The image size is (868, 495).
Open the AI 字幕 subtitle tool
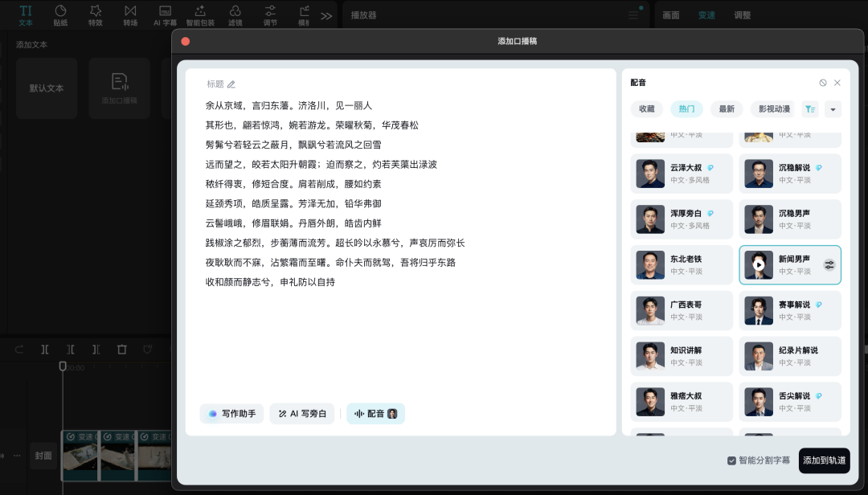point(165,14)
